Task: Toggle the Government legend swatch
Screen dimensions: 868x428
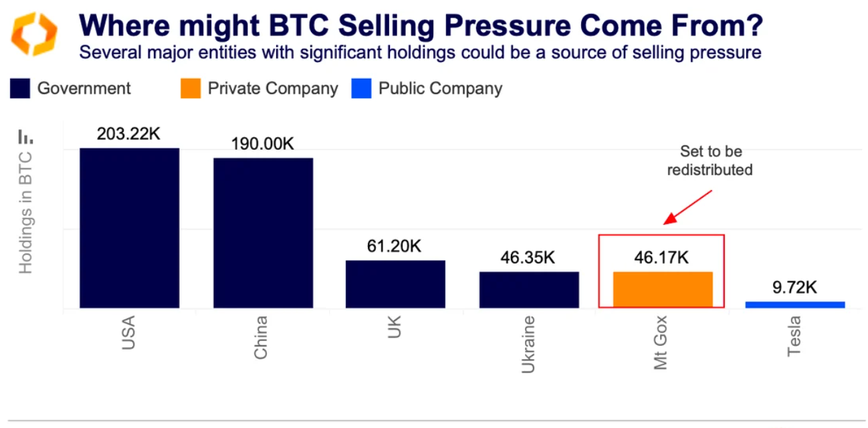Action: click(21, 88)
